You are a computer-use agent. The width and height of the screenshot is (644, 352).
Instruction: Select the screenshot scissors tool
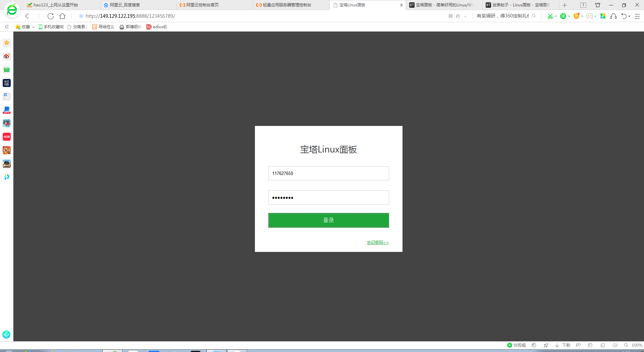coord(550,16)
